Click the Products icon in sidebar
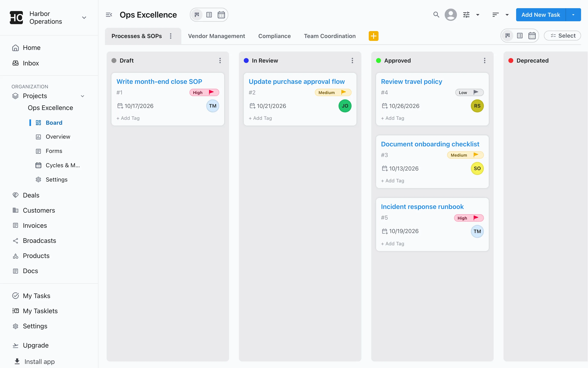The image size is (588, 368). 16,256
